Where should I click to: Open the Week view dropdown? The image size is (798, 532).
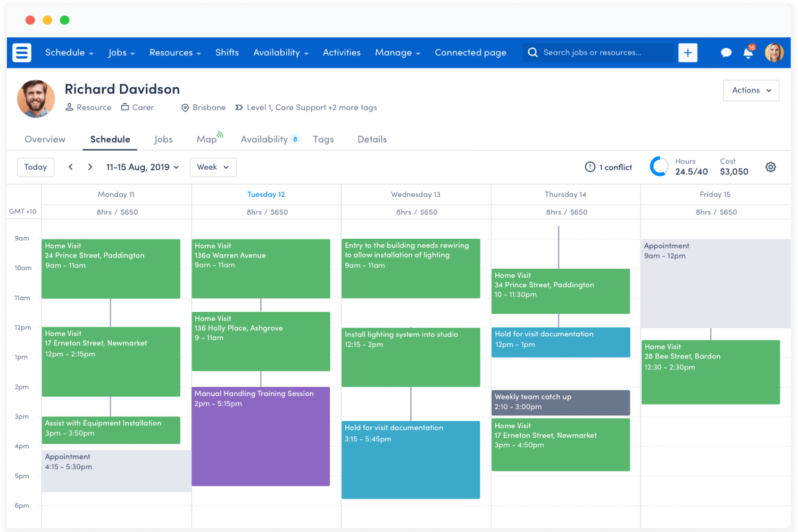pyautogui.click(x=213, y=167)
